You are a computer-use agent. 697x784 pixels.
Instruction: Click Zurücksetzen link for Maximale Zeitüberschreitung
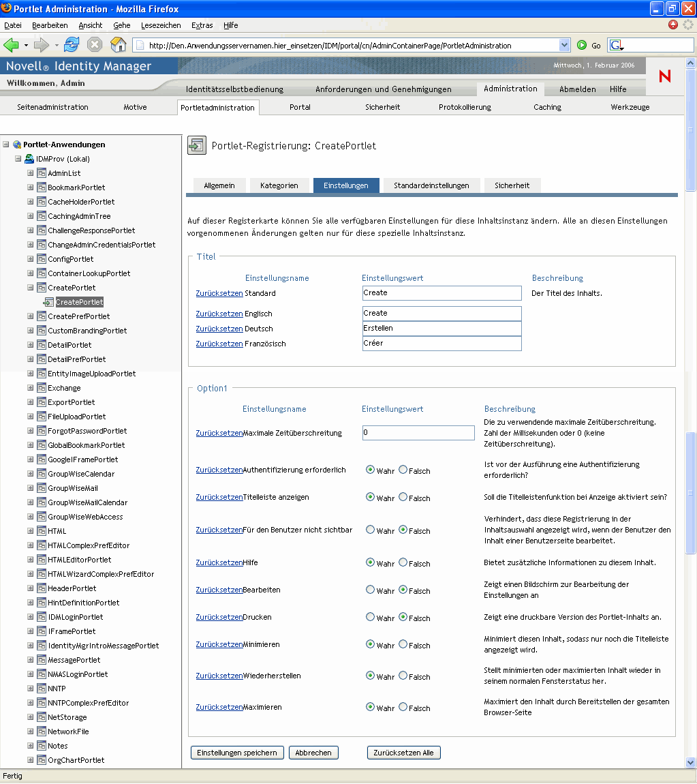[x=219, y=433]
